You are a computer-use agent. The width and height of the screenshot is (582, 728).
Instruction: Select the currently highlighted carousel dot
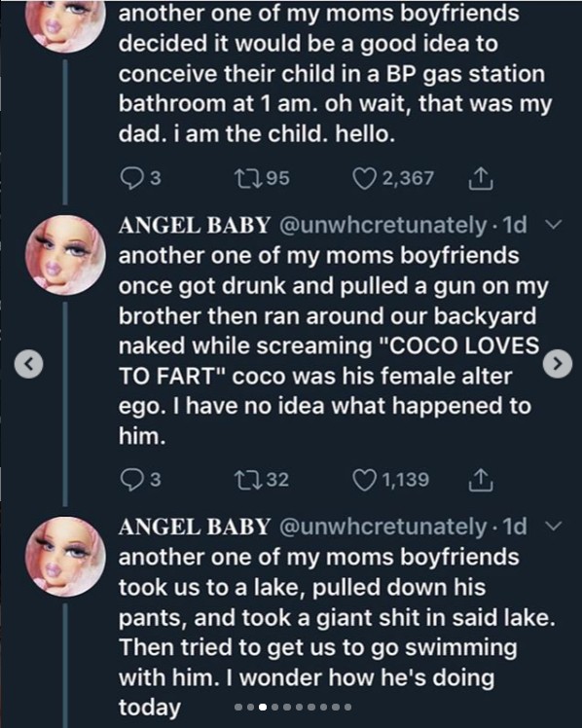(263, 708)
